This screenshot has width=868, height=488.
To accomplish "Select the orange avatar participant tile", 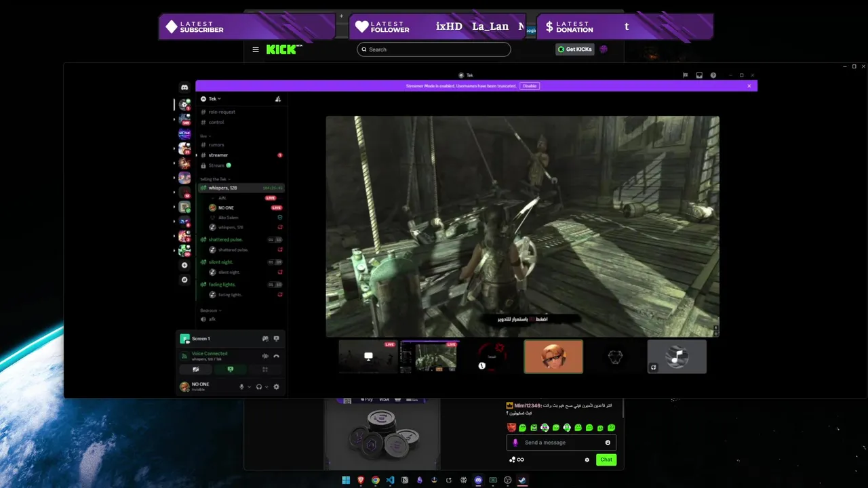I will [553, 357].
